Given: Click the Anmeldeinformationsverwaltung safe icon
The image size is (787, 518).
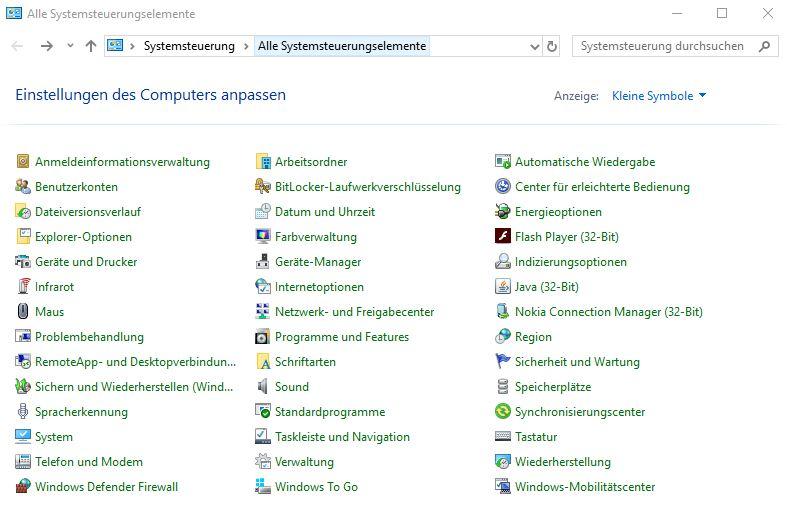Looking at the screenshot, I should click(x=23, y=161).
